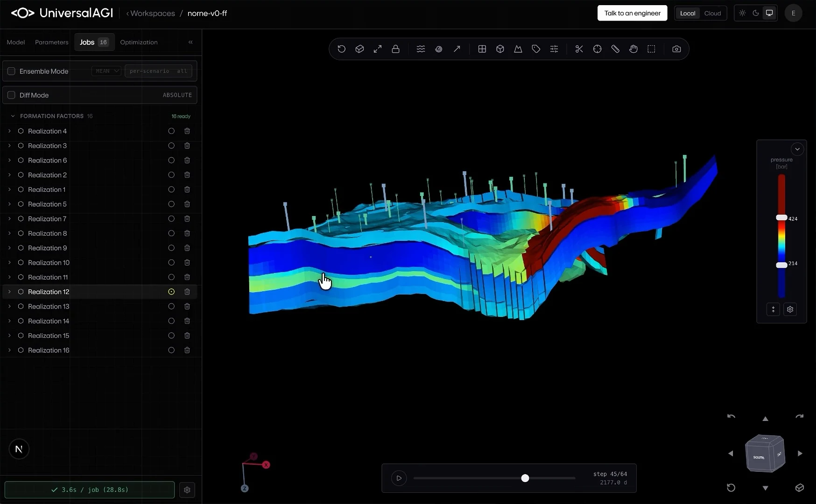Toggle the padlock lock icon in toolbar

[x=395, y=49]
